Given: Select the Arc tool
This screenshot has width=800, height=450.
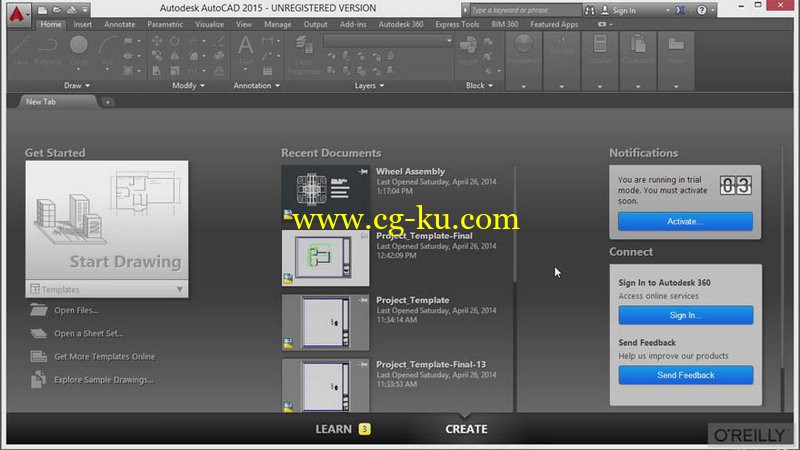Looking at the screenshot, I should 107,50.
